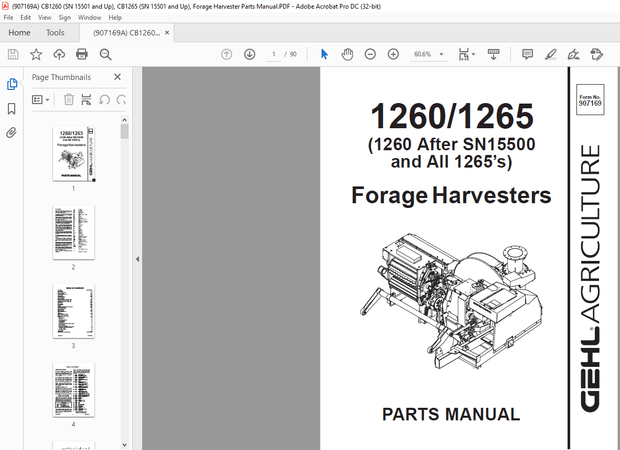The image size is (620, 450).
Task: Rotate page clockwise in thumbnails panel
Action: [x=121, y=99]
